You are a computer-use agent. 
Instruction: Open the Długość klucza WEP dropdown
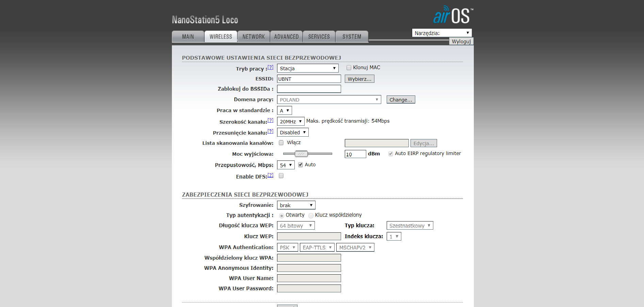coord(296,226)
